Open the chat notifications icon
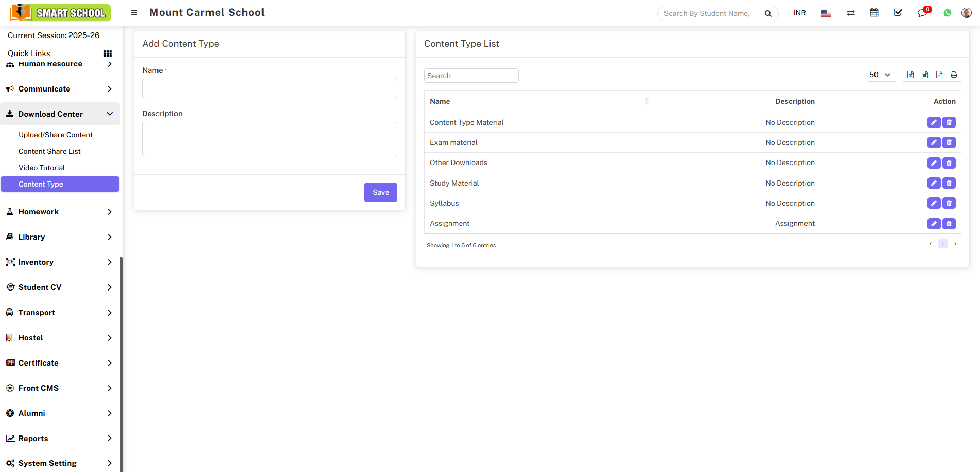 pos(922,13)
